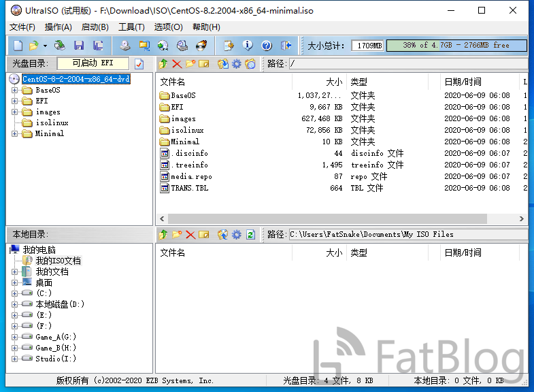Click the 38% of 4.7GB capacity bar
The height and width of the screenshot is (392, 534).
tap(456, 46)
